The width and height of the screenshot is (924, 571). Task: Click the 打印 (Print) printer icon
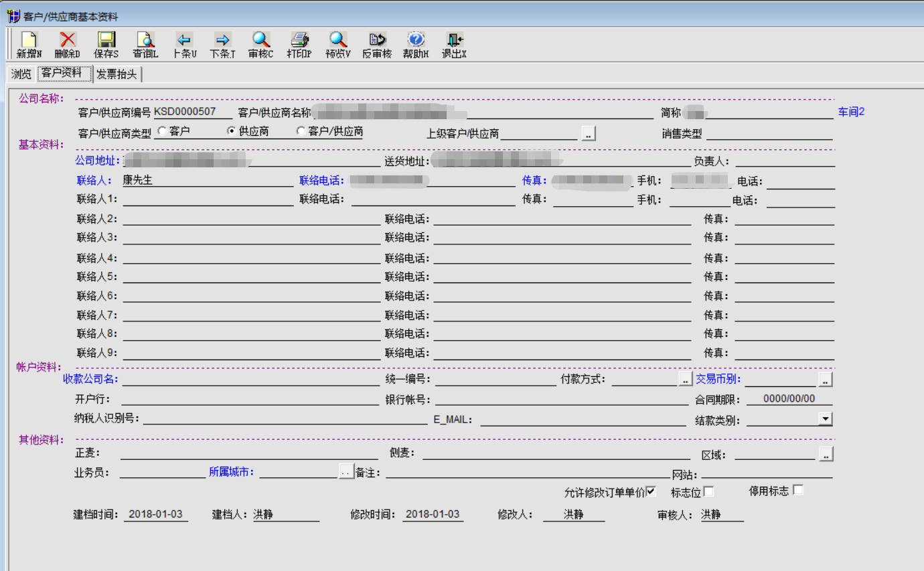pos(299,40)
